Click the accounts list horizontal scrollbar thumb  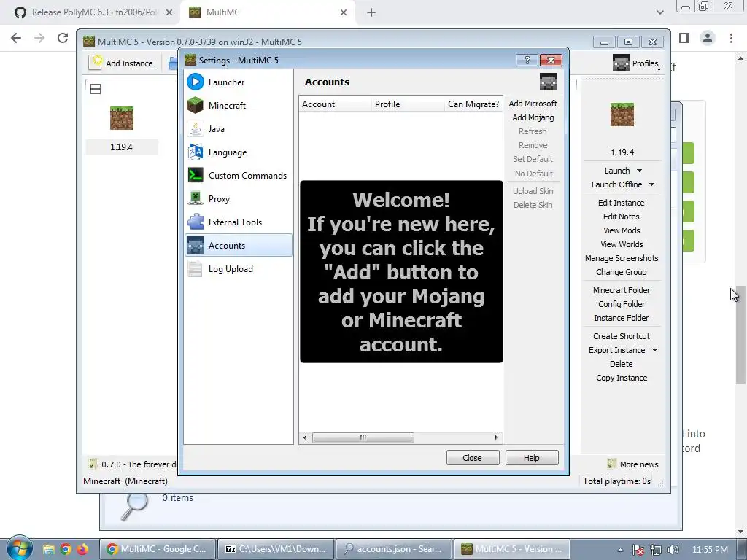tap(363, 437)
